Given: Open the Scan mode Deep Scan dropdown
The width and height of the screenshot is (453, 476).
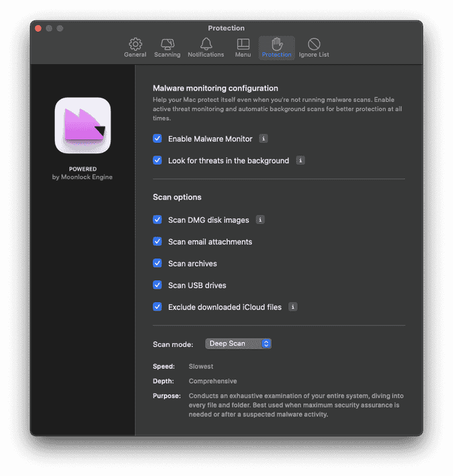Looking at the screenshot, I should pos(238,344).
